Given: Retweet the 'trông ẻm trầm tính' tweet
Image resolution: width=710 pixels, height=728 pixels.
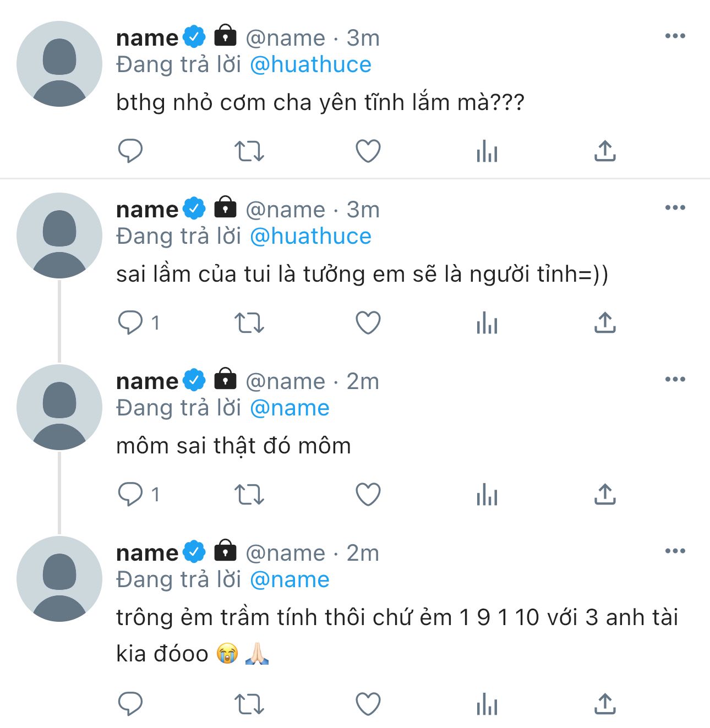Looking at the screenshot, I should point(249,704).
